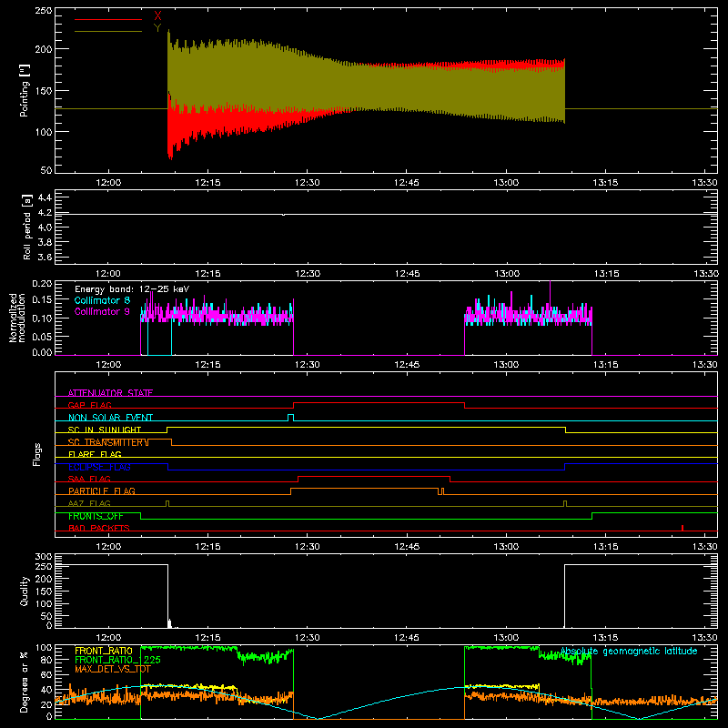Viewport: 728px width, 728px height.
Task: Click the orange MAX_DET_VS_TOT legend entry
Action: [x=112, y=669]
